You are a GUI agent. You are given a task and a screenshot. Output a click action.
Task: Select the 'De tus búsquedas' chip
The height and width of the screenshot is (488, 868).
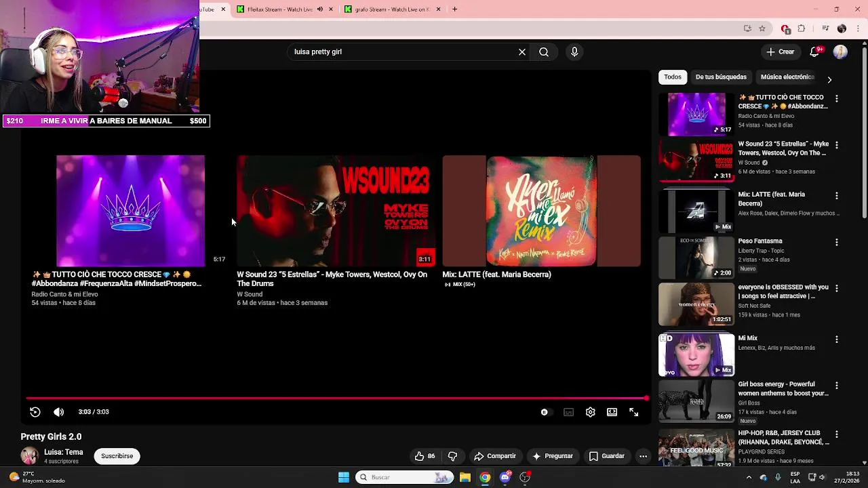coord(721,77)
